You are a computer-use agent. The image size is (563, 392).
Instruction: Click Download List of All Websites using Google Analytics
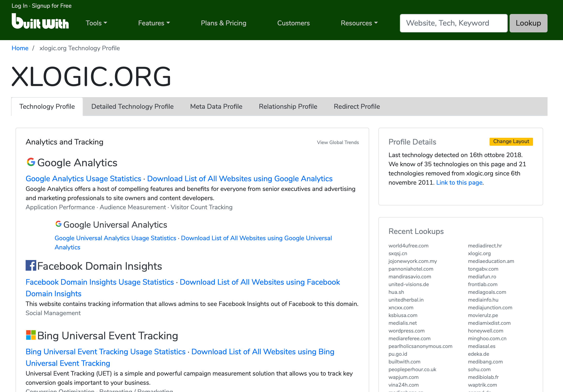pos(240,179)
